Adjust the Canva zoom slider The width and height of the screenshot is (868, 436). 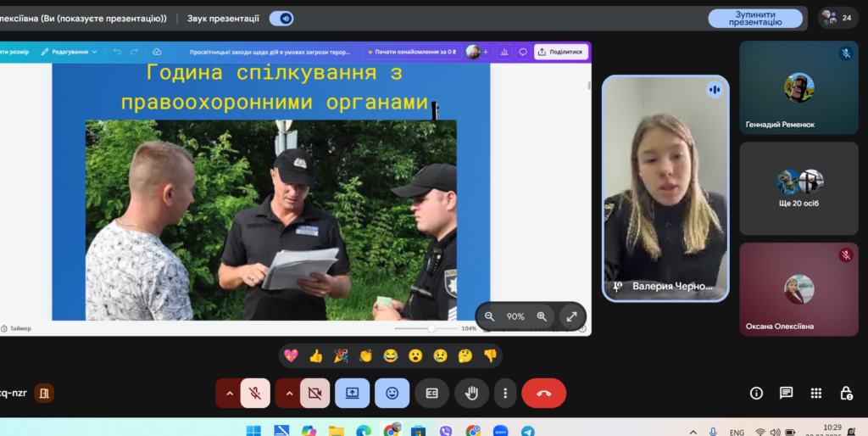(x=431, y=328)
